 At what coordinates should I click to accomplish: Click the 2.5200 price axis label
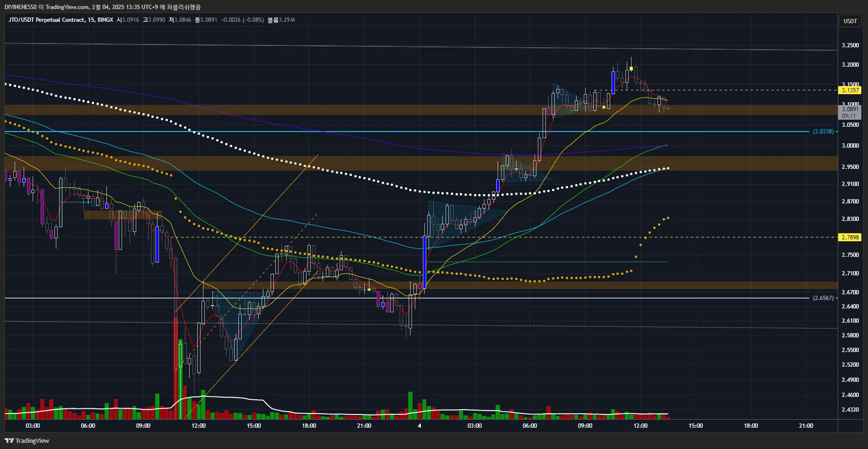click(850, 365)
